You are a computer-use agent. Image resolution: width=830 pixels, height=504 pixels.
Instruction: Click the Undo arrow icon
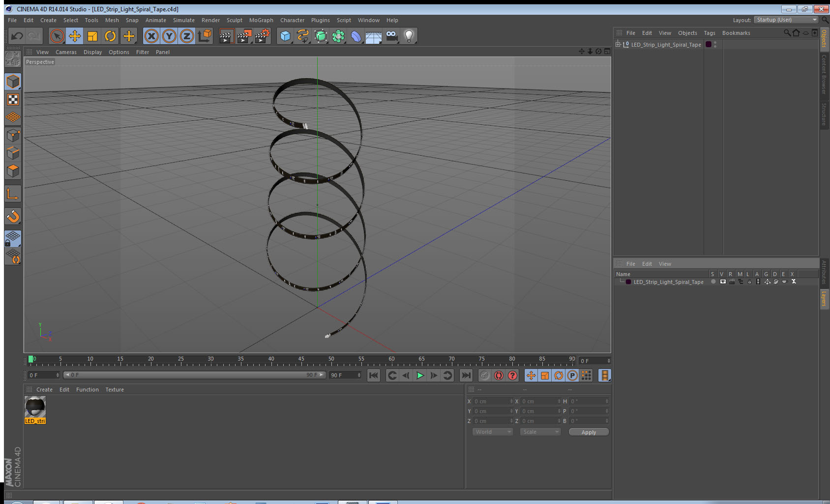17,36
